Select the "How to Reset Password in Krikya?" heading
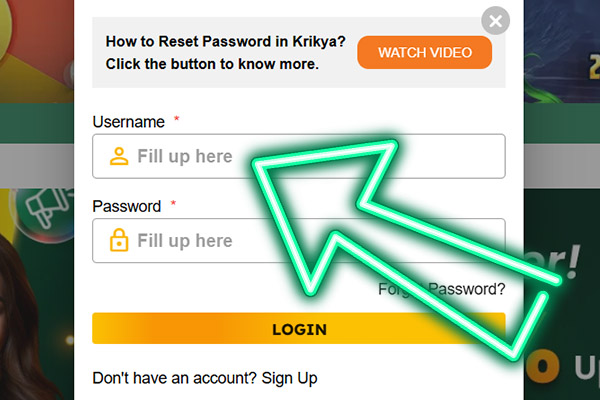 tap(225, 43)
